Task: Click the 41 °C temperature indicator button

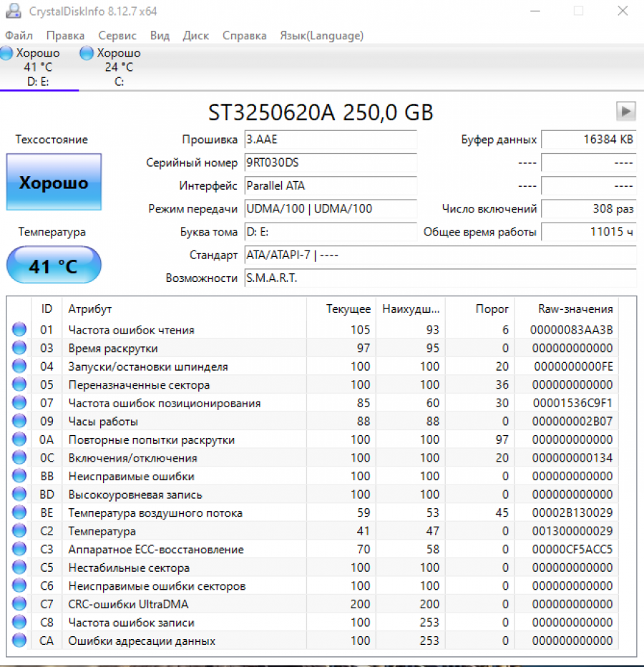Action: click(54, 266)
